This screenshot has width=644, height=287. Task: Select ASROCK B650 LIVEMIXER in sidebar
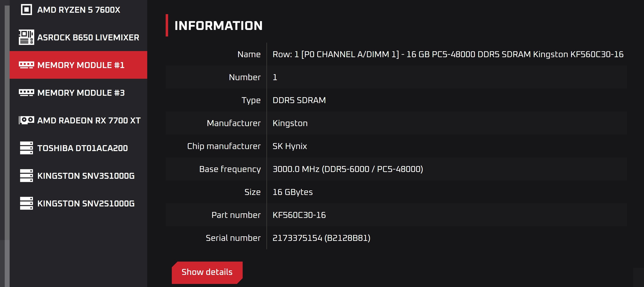[88, 38]
